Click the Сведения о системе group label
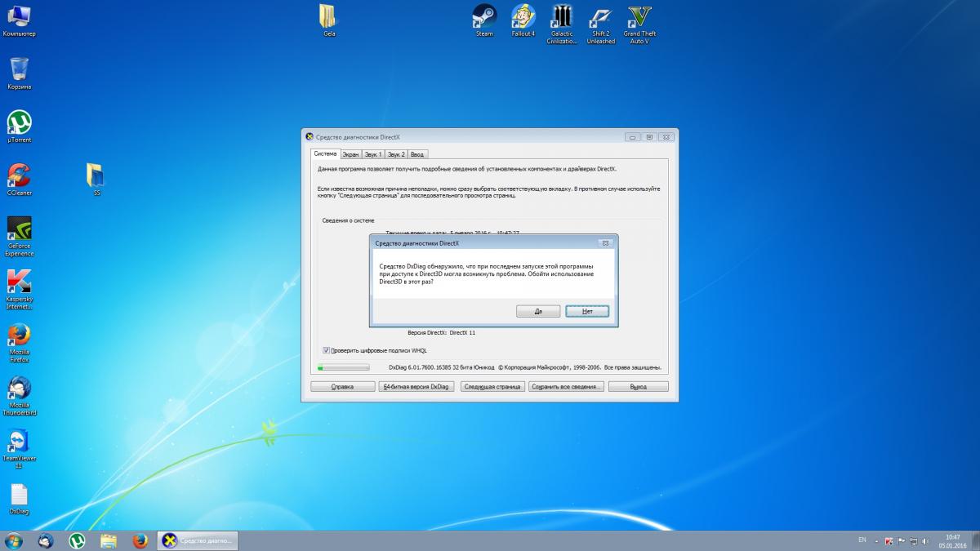 point(348,220)
